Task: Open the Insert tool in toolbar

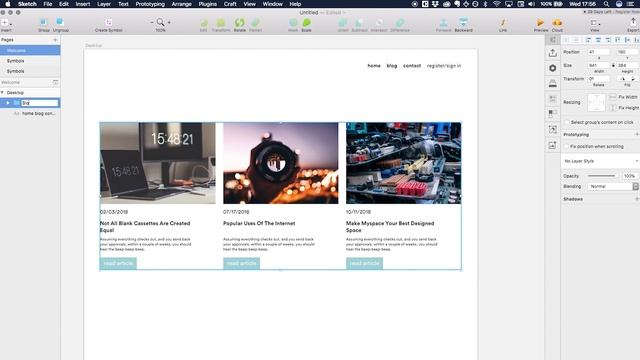Action: coord(6,24)
